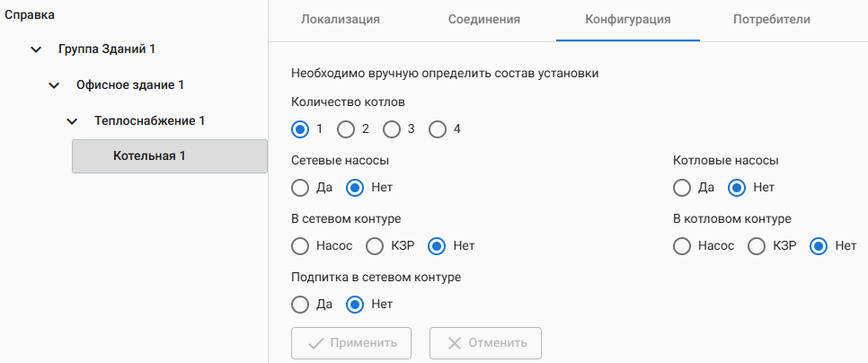Set Сетевые насосы to Да
The height and width of the screenshot is (363, 868).
301,188
